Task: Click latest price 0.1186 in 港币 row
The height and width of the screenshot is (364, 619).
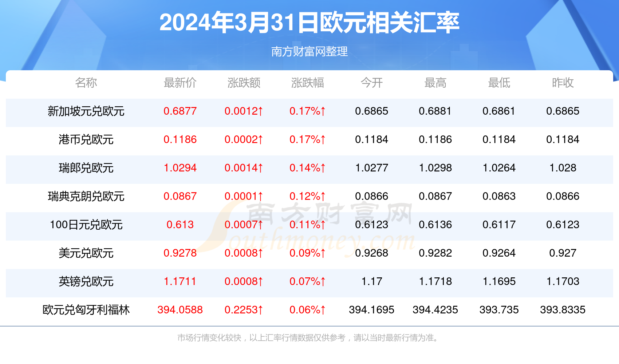Action: (x=180, y=139)
